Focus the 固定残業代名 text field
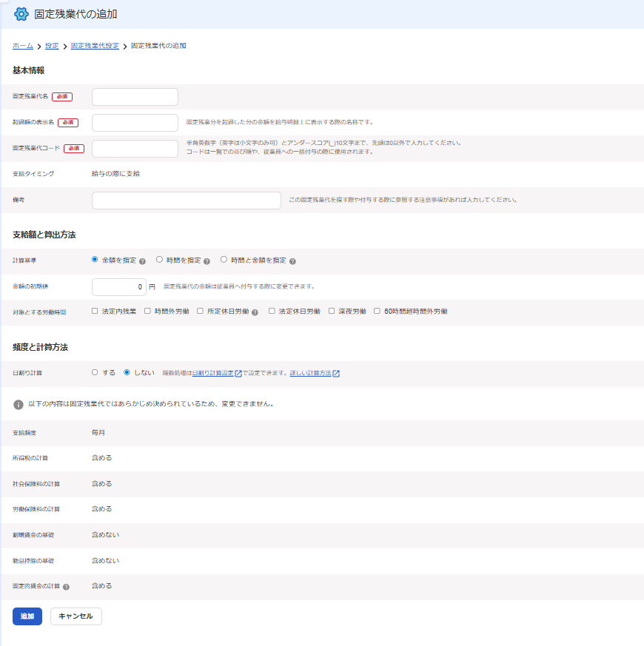 click(135, 97)
